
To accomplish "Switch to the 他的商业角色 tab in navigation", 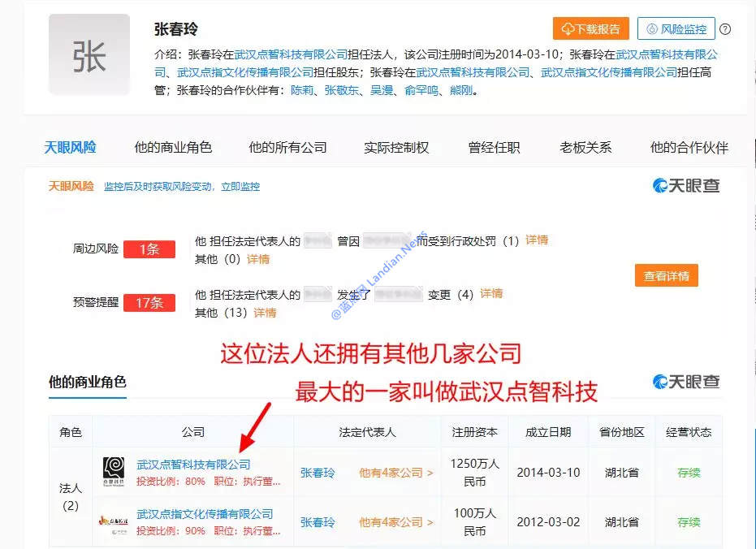I will pyautogui.click(x=173, y=147).
